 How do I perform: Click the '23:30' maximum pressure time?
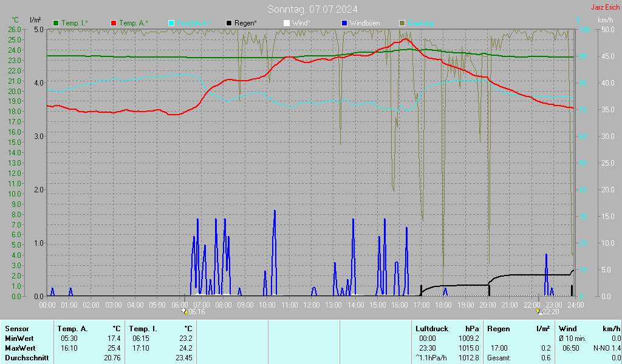[427, 348]
